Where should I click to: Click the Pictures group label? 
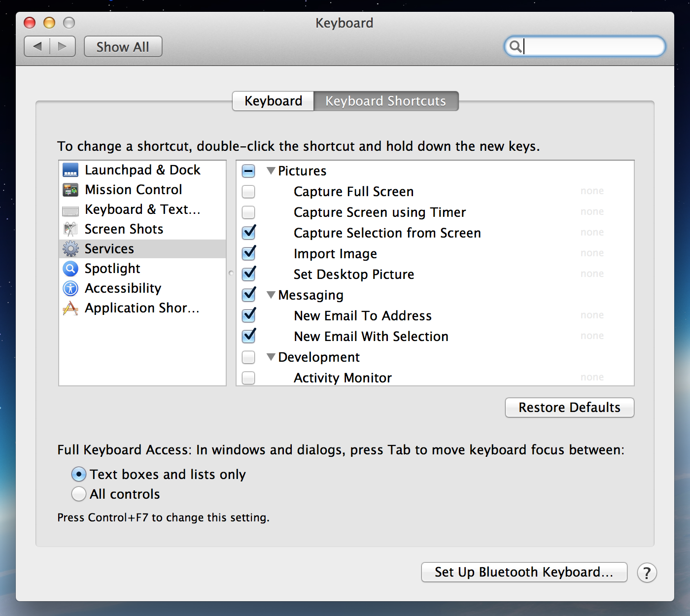pos(302,171)
